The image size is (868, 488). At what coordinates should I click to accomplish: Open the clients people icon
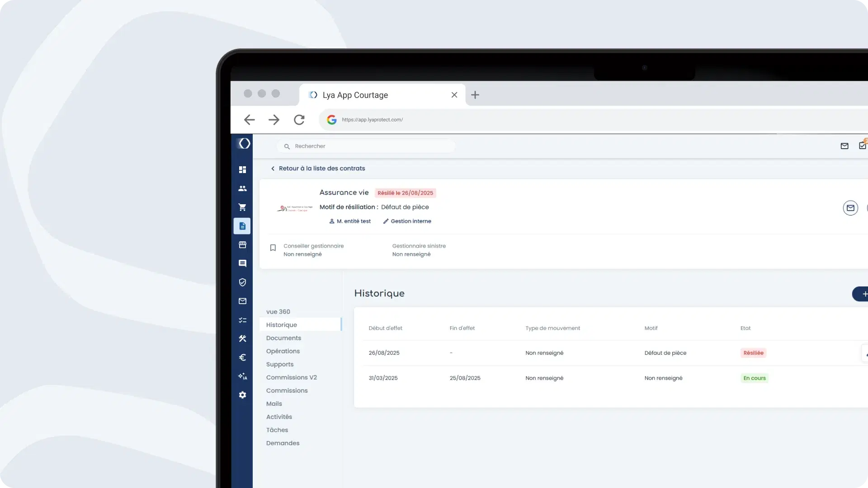click(x=242, y=188)
